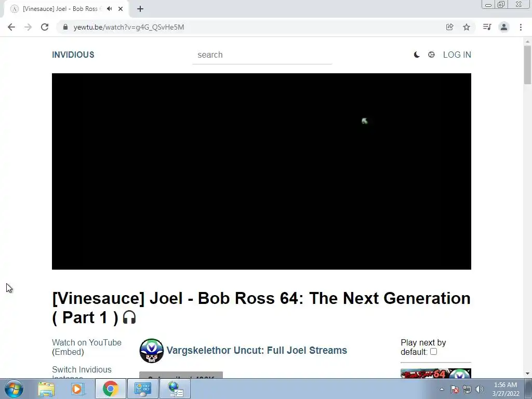This screenshot has height=399, width=532.
Task: Open system volume tray icon
Action: 480,389
